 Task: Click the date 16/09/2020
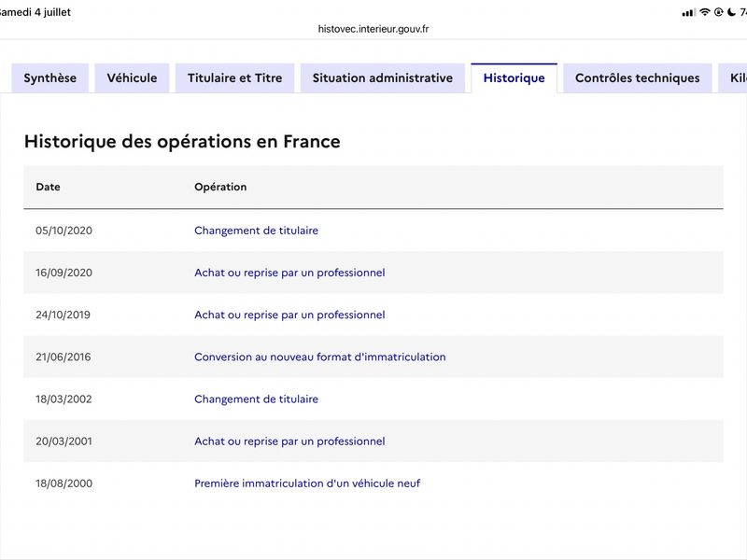(63, 273)
